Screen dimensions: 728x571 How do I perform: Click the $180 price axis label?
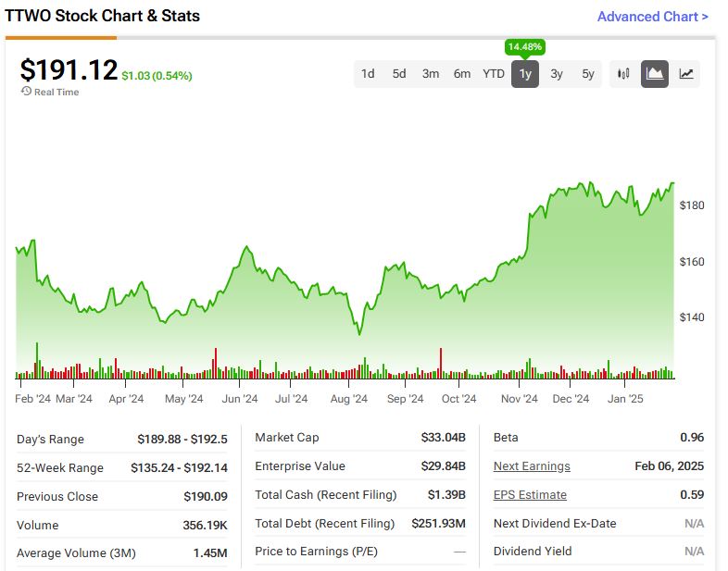[692, 205]
